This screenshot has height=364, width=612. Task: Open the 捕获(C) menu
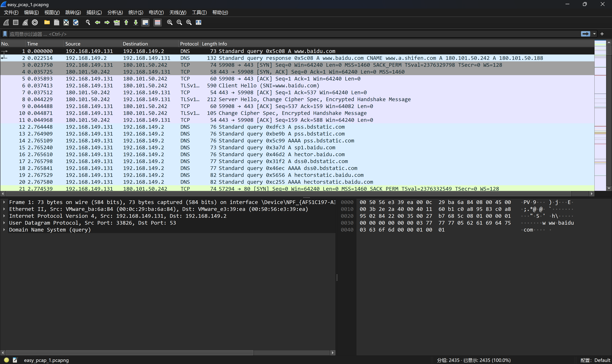94,12
